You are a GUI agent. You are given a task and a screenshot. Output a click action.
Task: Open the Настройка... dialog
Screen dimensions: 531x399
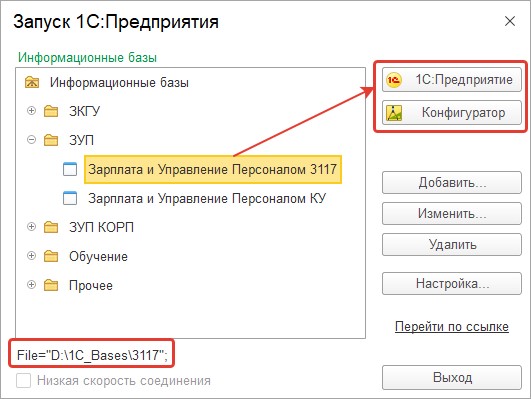tap(452, 284)
